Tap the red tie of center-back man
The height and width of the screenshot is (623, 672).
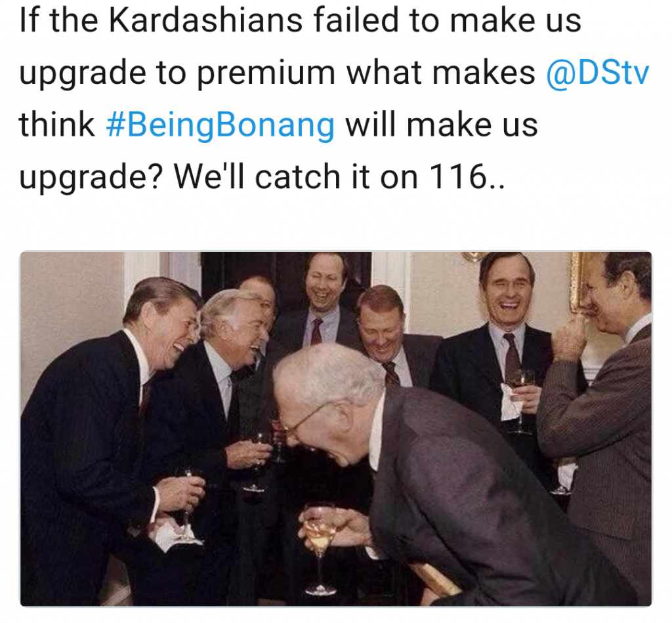tap(316, 331)
